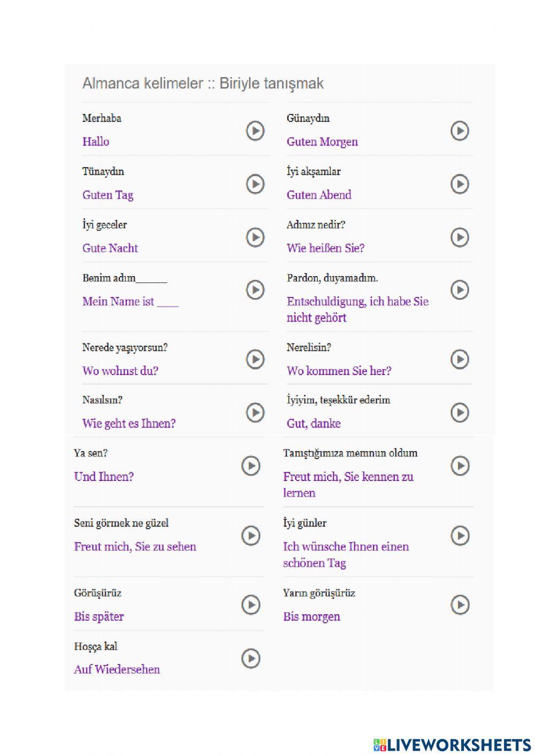
Task: Play Entschuldigung, ich habe Sie nicht gehört
Action: point(460,290)
